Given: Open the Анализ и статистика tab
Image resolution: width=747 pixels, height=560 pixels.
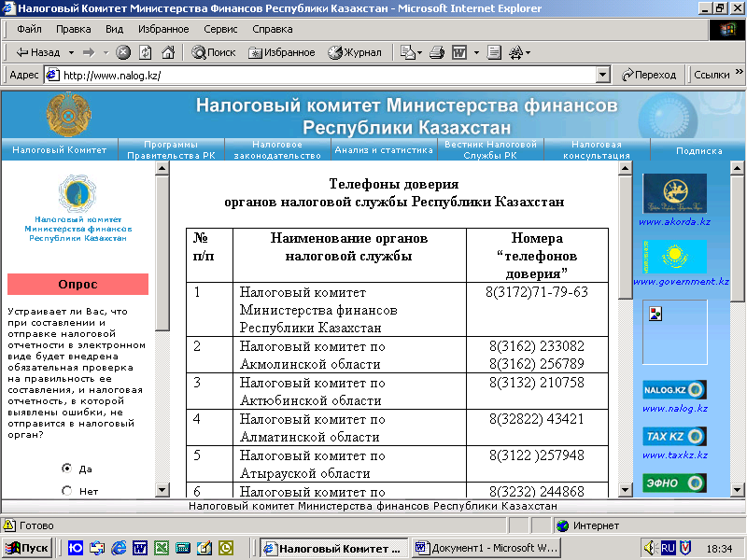Looking at the screenshot, I should [x=384, y=150].
